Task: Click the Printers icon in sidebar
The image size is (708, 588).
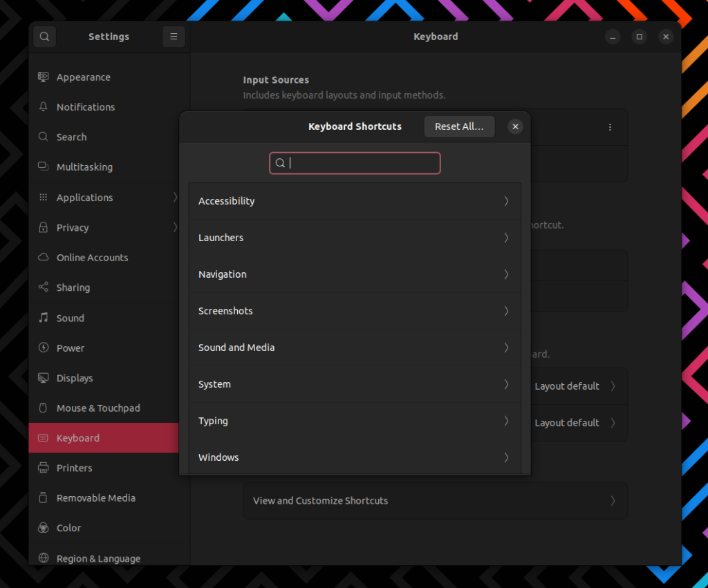Action: [x=44, y=468]
